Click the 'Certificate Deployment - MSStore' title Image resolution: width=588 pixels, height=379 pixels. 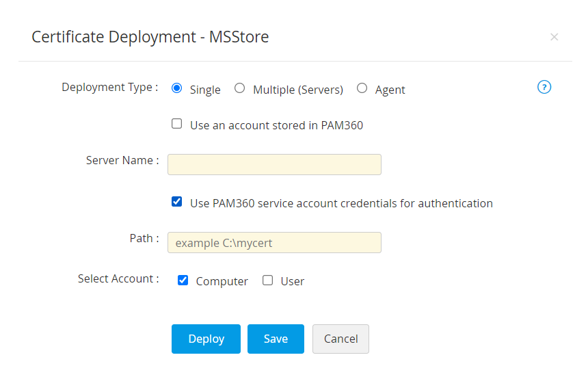point(150,37)
